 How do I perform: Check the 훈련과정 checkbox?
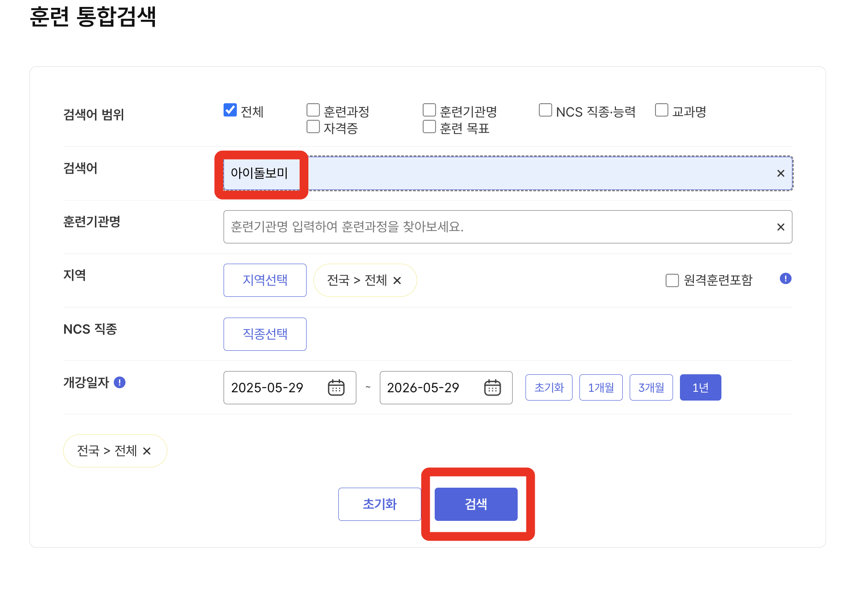pyautogui.click(x=313, y=110)
